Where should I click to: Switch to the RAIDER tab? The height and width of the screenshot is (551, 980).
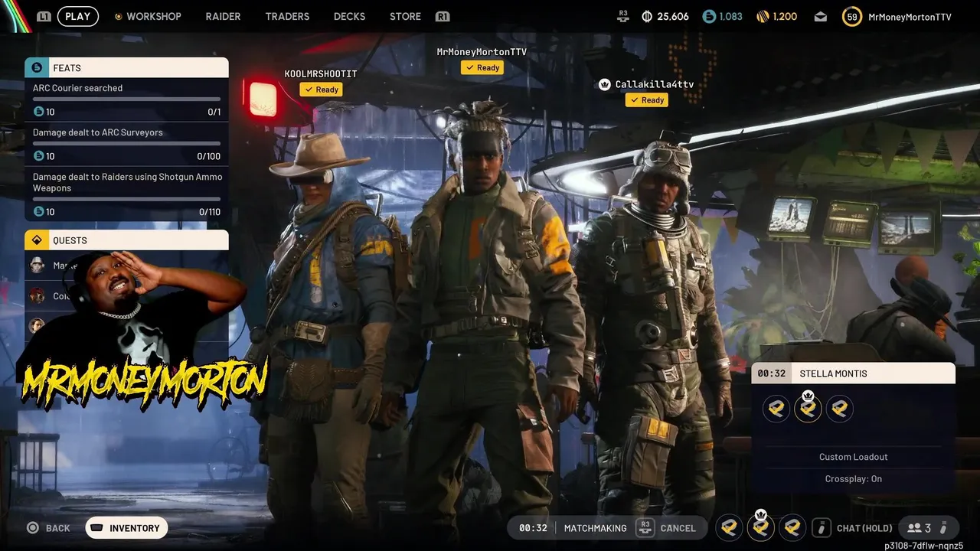[x=223, y=16]
